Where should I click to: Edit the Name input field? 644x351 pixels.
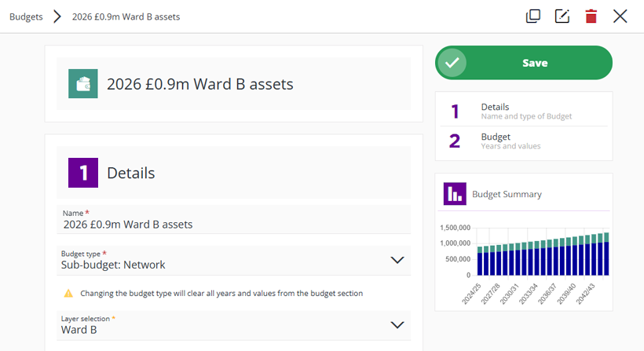(x=234, y=220)
